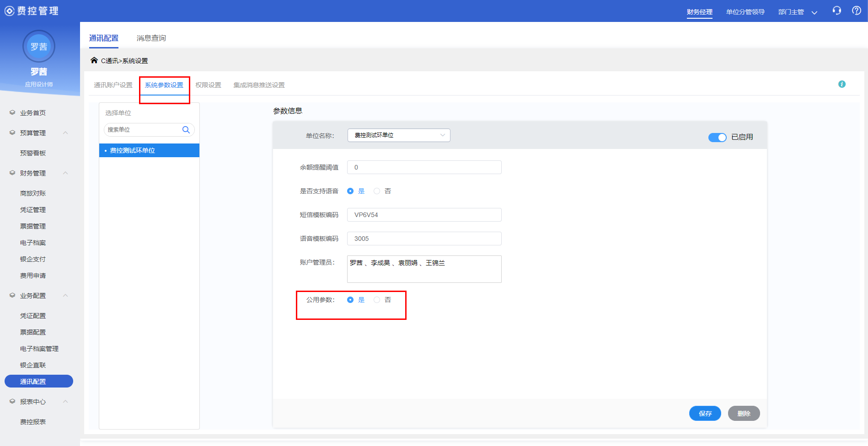Image resolution: width=868 pixels, height=446 pixels.
Task: Open 费控报表 in sidebar
Action: [x=33, y=422]
